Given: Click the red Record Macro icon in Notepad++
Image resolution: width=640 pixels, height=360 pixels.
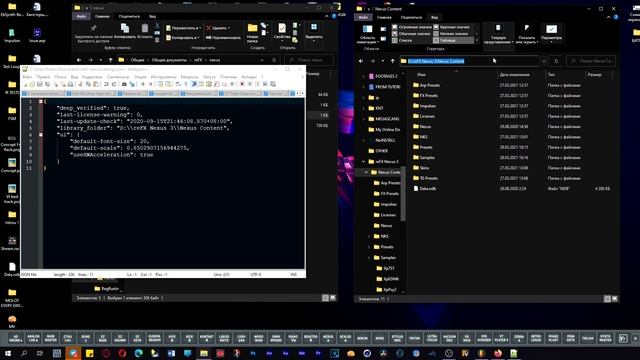Looking at the screenshot, I should point(242,84).
